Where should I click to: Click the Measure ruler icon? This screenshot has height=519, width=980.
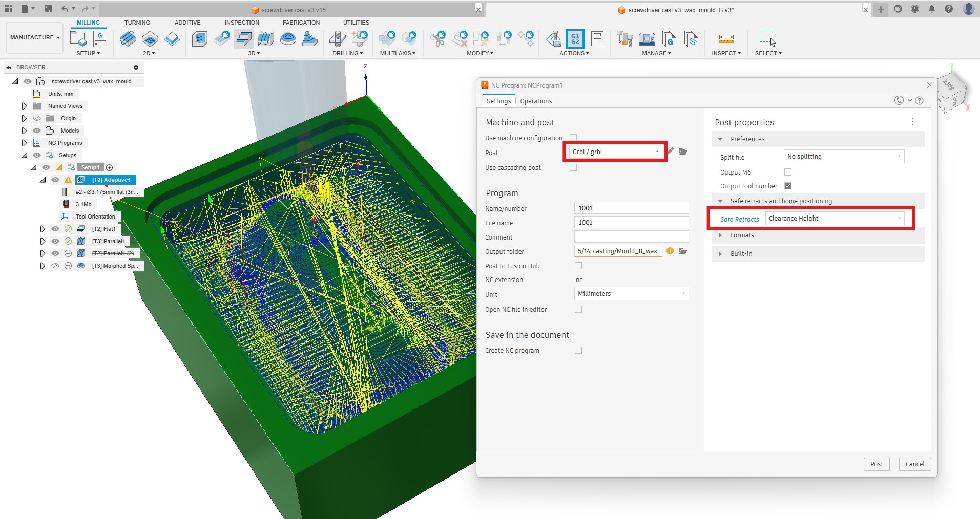coord(726,39)
